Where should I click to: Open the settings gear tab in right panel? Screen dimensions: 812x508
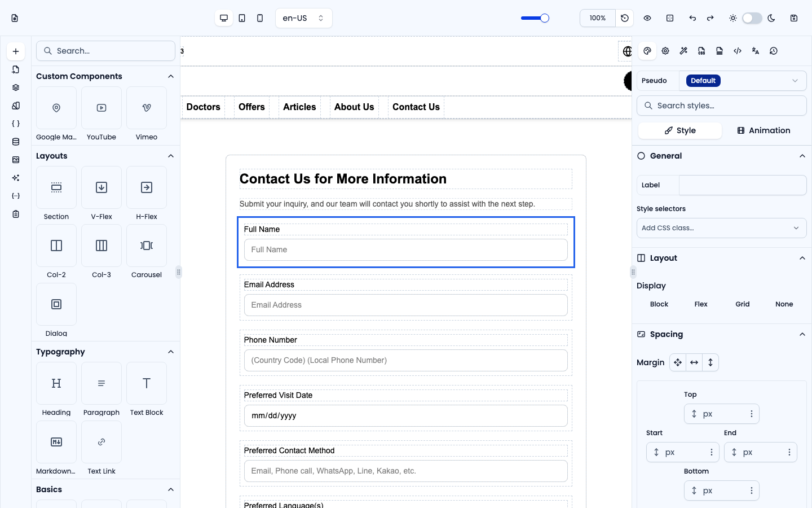(665, 51)
